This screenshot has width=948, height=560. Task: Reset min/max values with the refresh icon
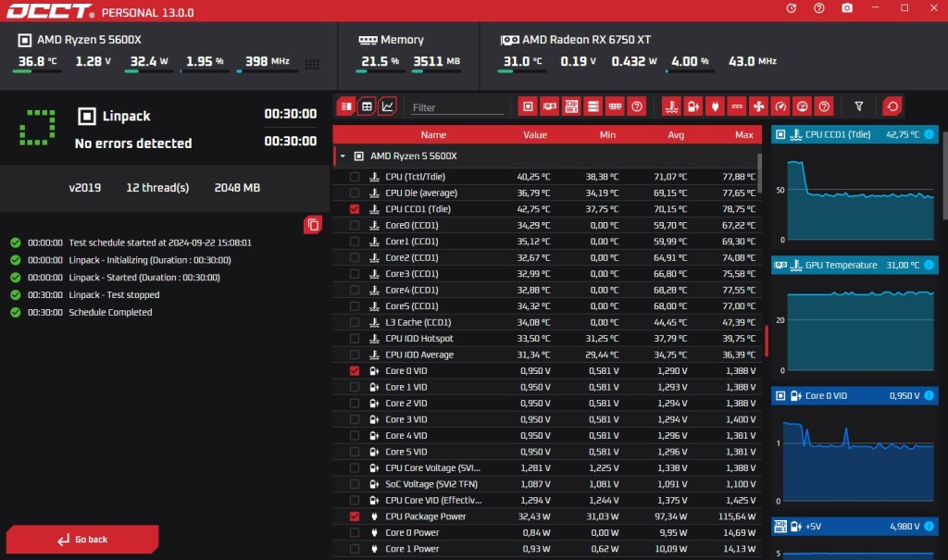892,106
